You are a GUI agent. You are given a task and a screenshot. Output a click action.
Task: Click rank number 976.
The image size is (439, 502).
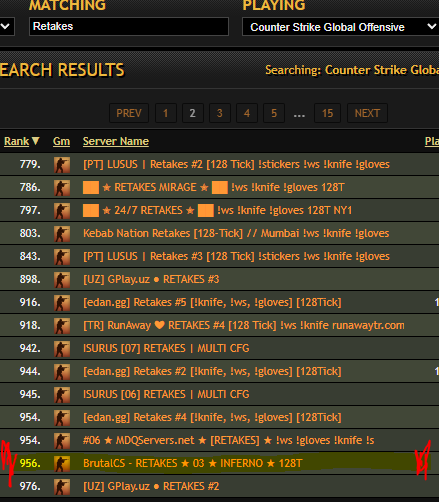tap(30, 486)
